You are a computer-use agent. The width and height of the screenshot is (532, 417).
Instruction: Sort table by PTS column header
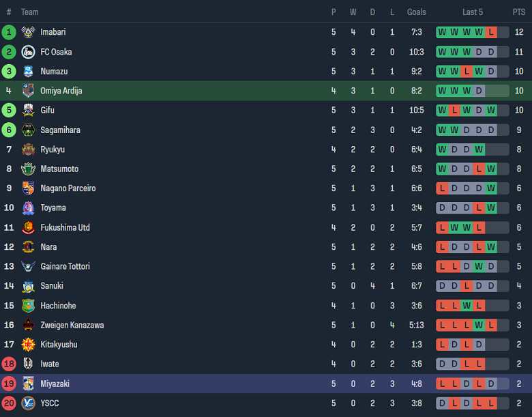[519, 12]
